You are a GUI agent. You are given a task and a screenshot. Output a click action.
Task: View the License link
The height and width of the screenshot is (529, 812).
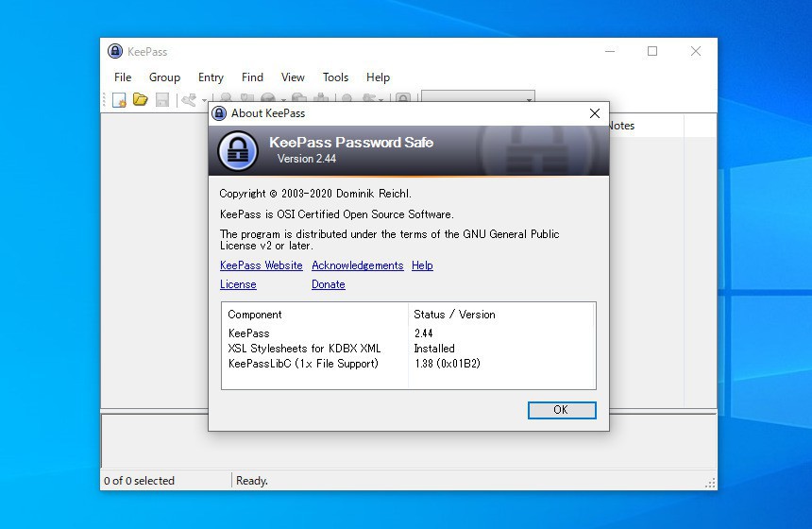[x=238, y=284]
